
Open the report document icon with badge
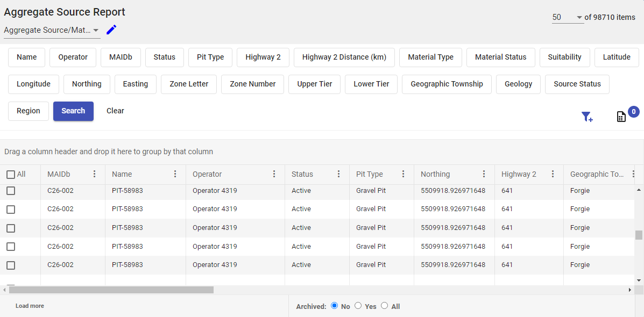click(x=621, y=117)
